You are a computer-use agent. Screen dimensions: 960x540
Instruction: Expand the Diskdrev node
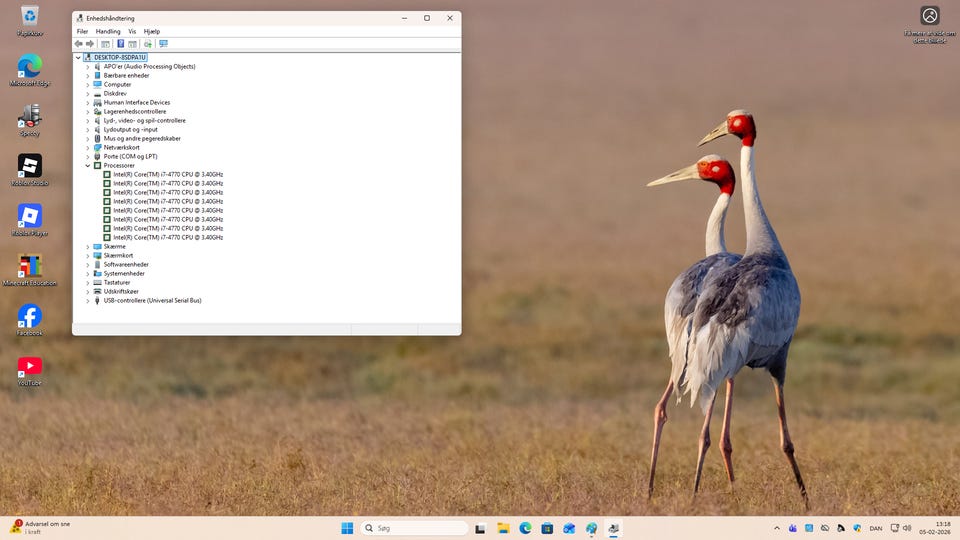(x=88, y=94)
